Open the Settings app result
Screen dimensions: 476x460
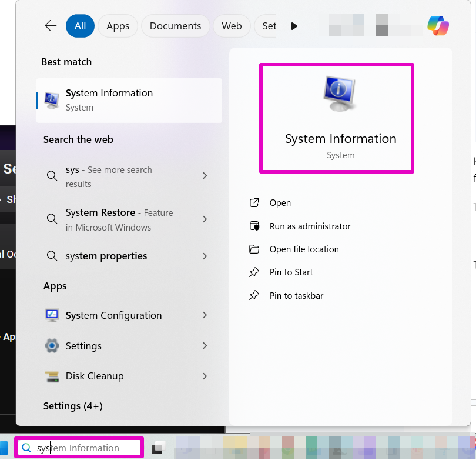coord(129,346)
